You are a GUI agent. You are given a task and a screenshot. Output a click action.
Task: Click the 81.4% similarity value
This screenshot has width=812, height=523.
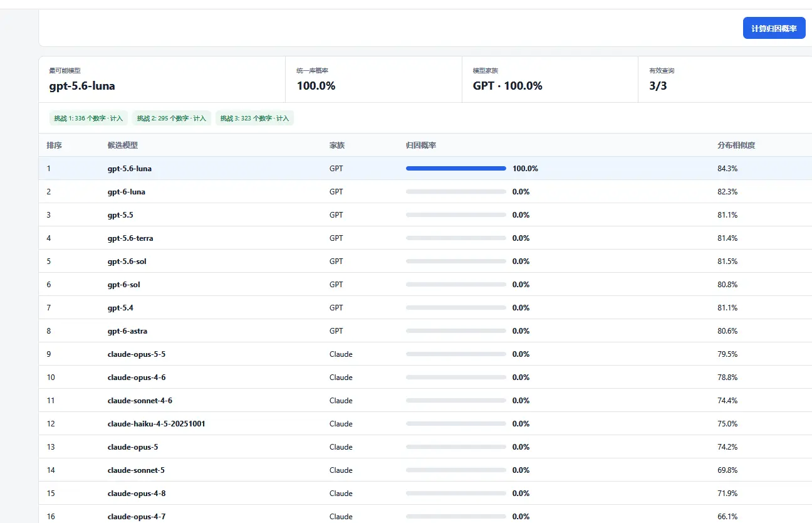pos(727,238)
